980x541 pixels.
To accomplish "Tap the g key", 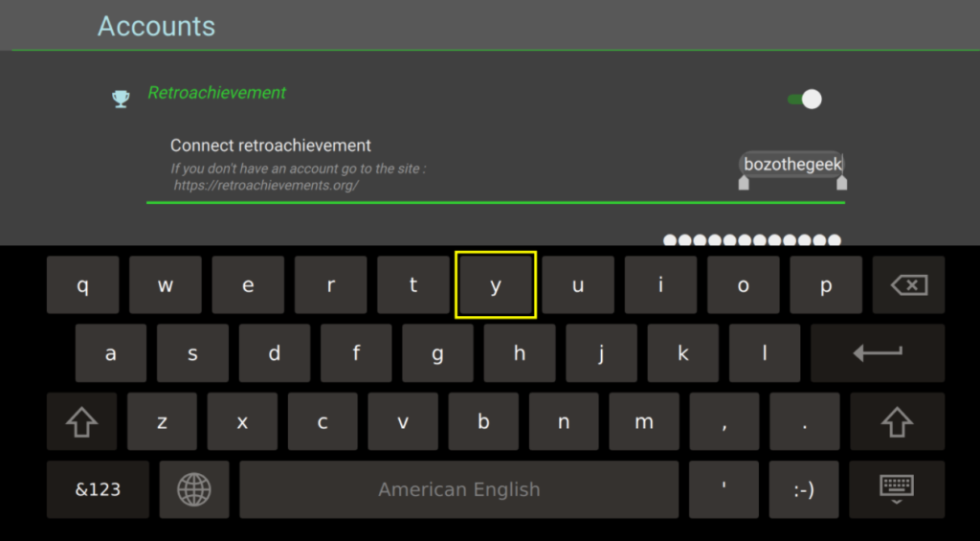I will [x=437, y=353].
